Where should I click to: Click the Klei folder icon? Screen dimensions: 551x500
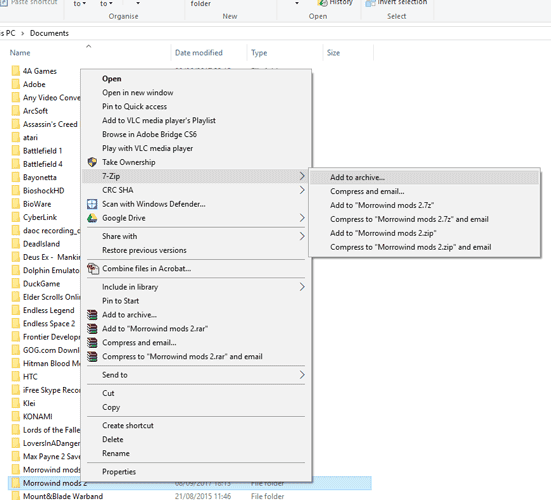point(15,403)
